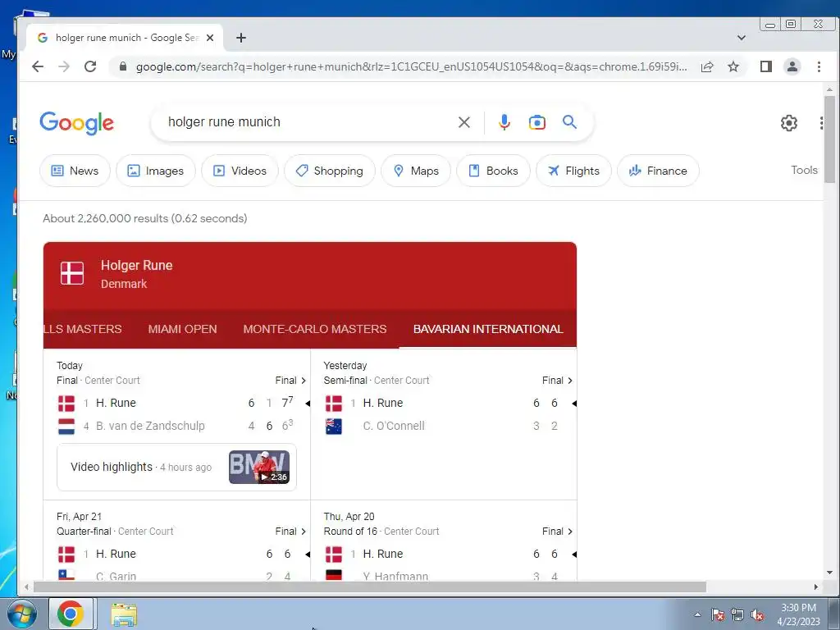Screen dimensions: 840x630
Task: Click the Video highlights link text
Action: tap(112, 467)
